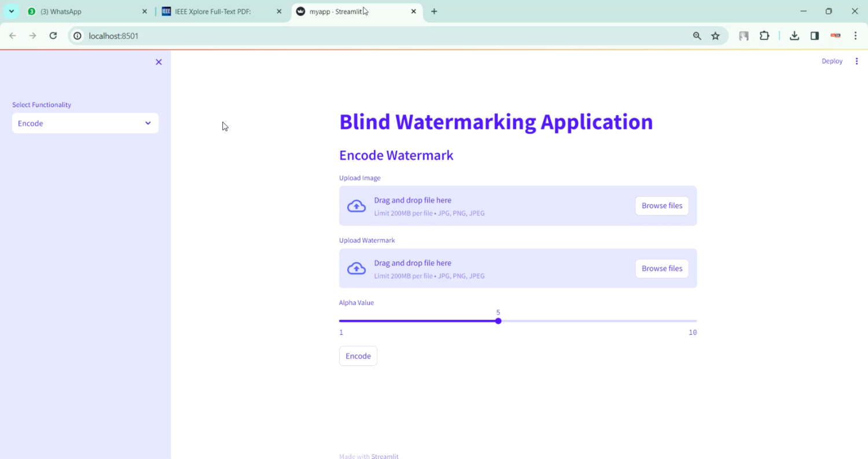868x459 pixels.
Task: Click the Encode button
Action: 358,356
